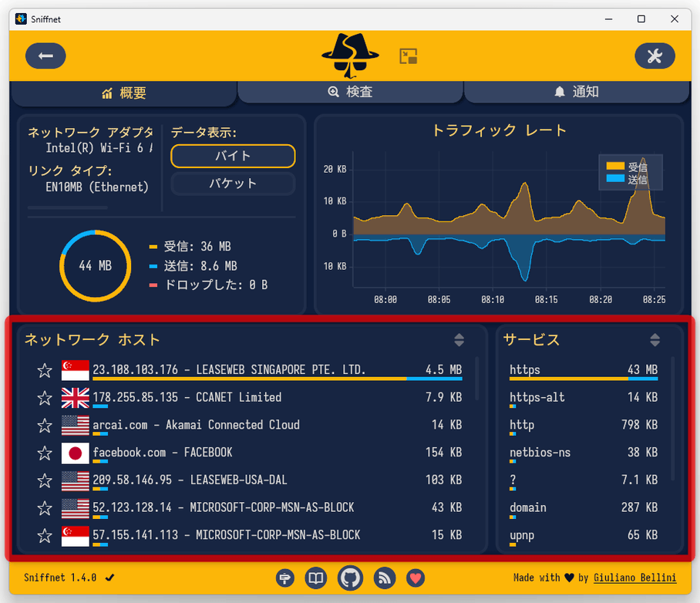The height and width of the screenshot is (603, 700).
Task: Select the unknown ? service entry
Action: point(584,481)
